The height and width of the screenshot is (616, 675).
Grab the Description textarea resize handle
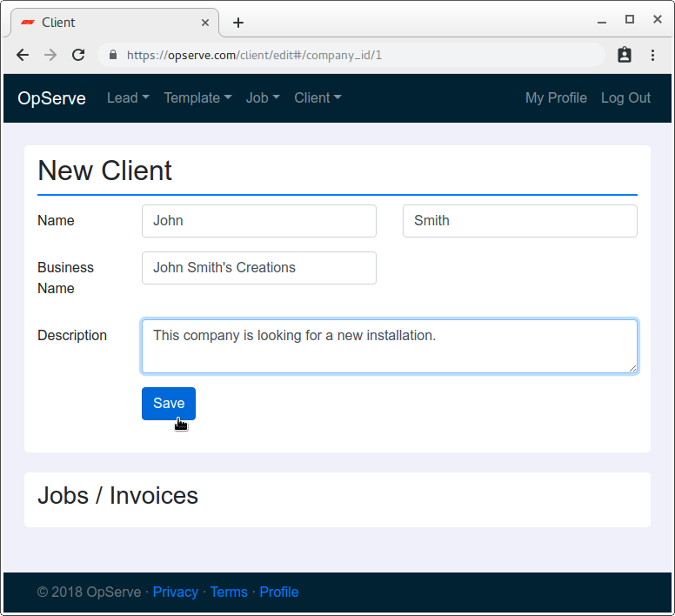coord(632,369)
